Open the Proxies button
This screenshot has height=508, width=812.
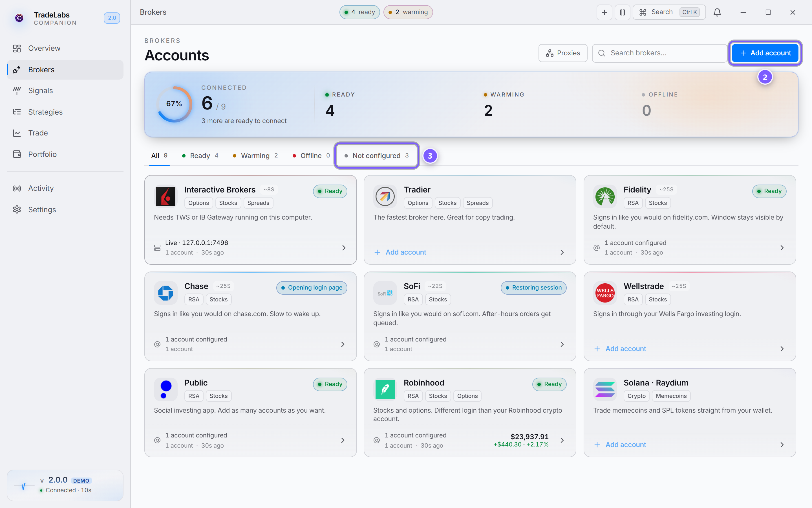click(563, 53)
